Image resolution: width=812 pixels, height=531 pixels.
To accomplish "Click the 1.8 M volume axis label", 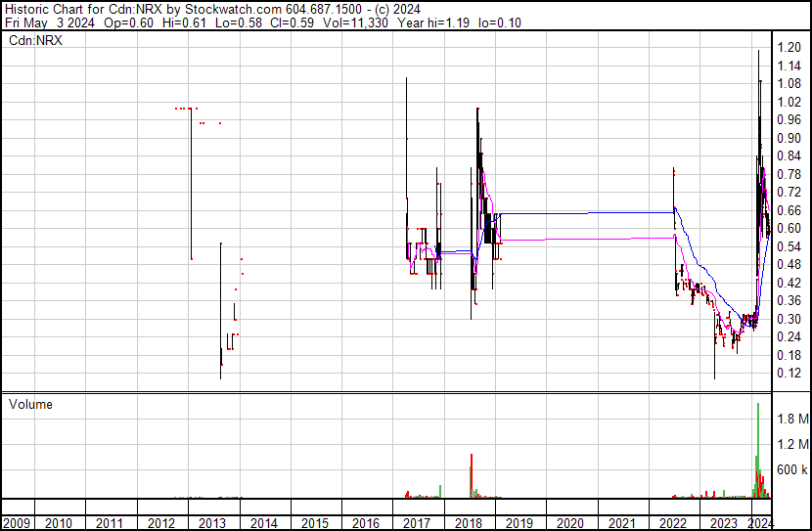I will (x=792, y=419).
